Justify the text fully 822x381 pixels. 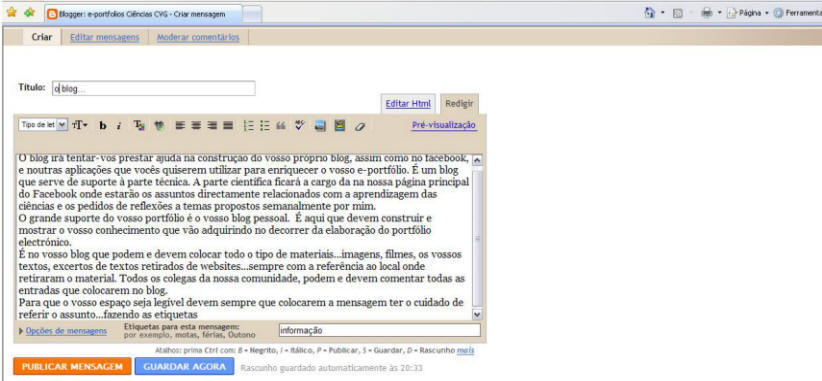tap(228, 125)
